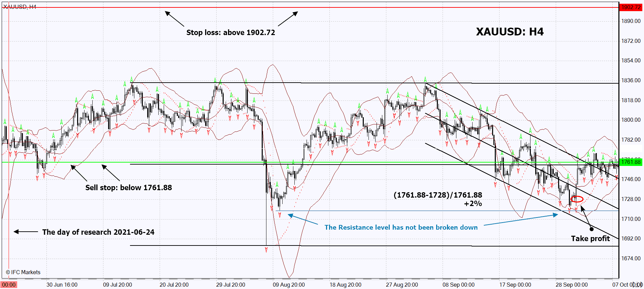The width and height of the screenshot is (644, 289).
Task: Click the 1854.00 price scale value
Action: pos(631,60)
